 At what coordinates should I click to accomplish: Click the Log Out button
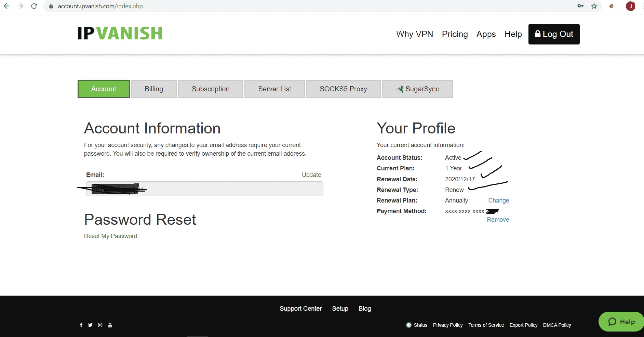(554, 34)
